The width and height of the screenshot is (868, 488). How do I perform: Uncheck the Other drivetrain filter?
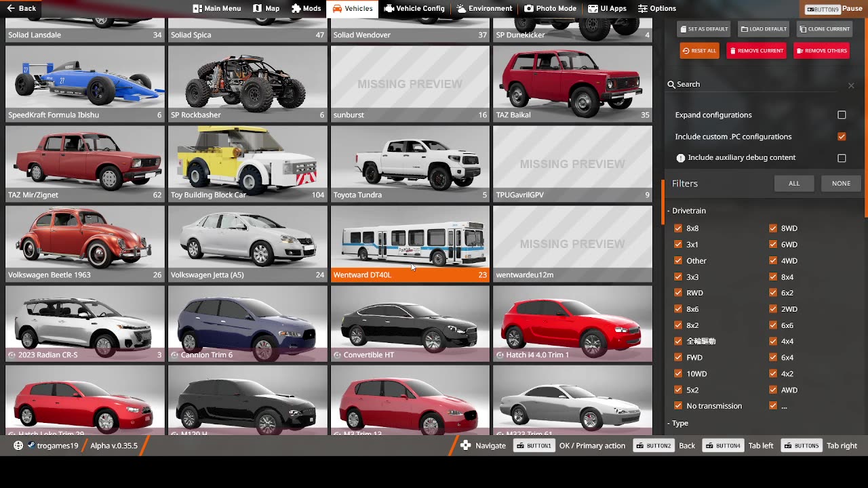tap(678, 261)
